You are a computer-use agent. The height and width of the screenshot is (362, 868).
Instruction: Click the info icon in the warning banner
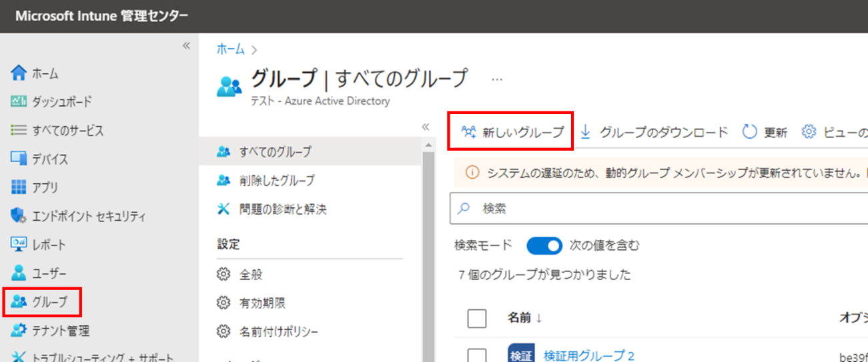pyautogui.click(x=472, y=173)
